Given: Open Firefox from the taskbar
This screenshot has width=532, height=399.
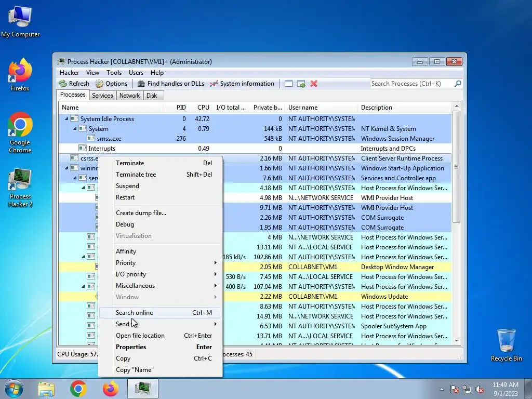Looking at the screenshot, I should tap(111, 389).
